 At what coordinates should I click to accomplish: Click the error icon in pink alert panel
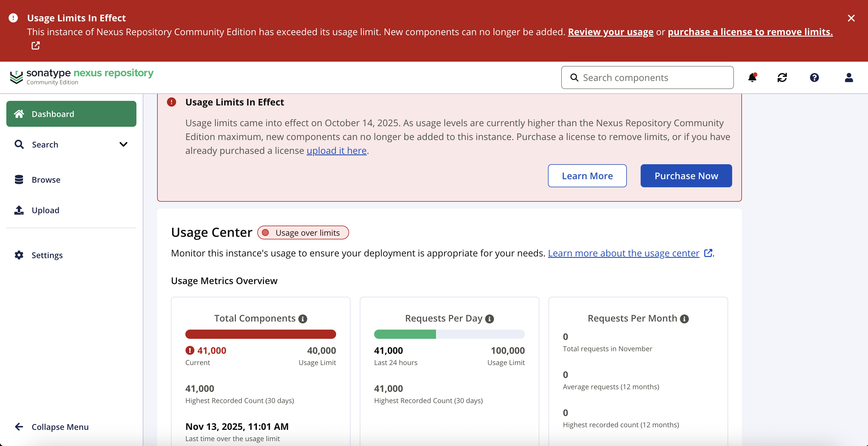(172, 102)
